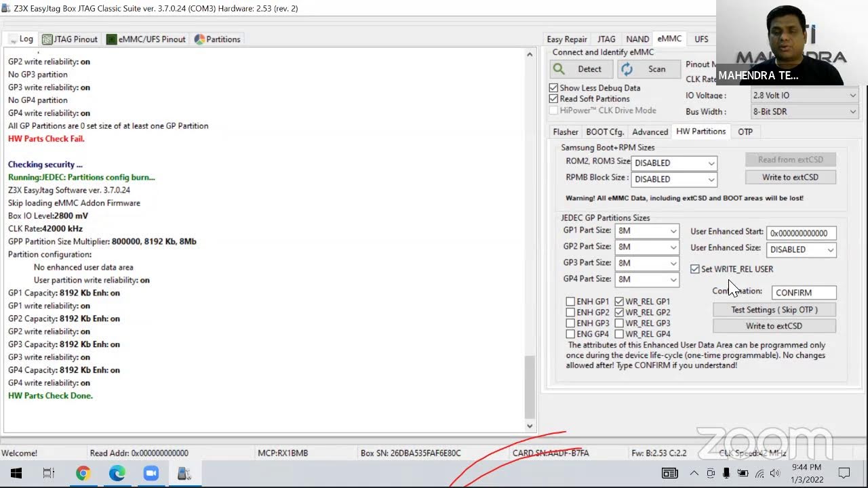Enable the ENH GP1 checkbox
Screen dimensions: 868x488
click(x=570, y=302)
